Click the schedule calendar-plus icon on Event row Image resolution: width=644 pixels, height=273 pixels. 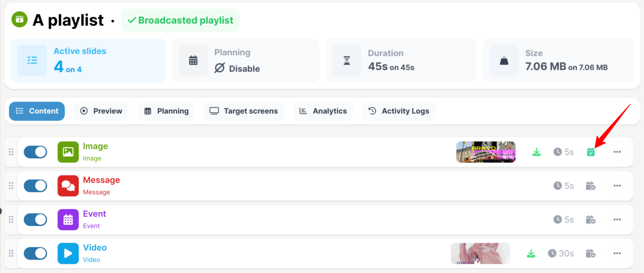coord(591,220)
